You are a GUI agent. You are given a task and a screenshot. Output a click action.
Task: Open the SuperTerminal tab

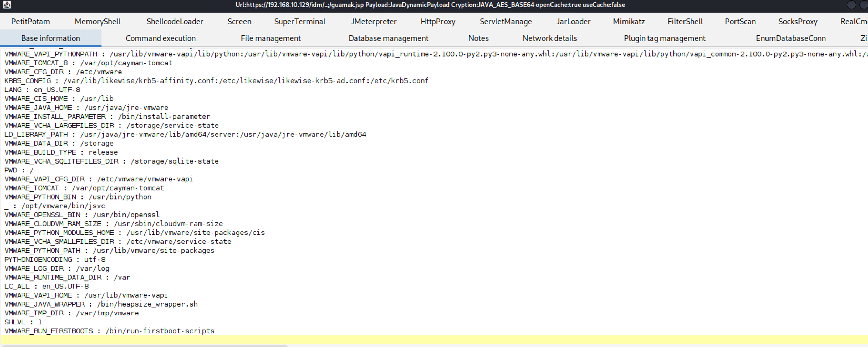[x=300, y=22]
